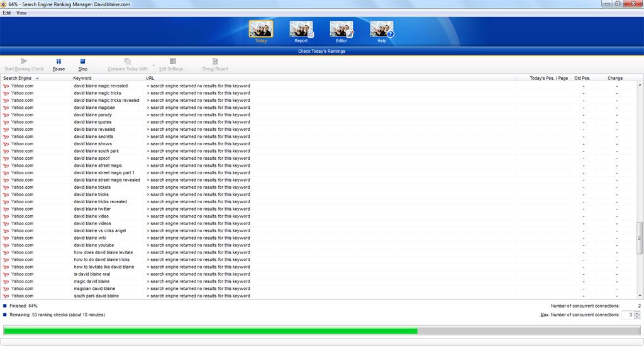Click Yahoo icon in 'david blaine south park' row
The height and width of the screenshot is (346, 644).
pyautogui.click(x=6, y=151)
